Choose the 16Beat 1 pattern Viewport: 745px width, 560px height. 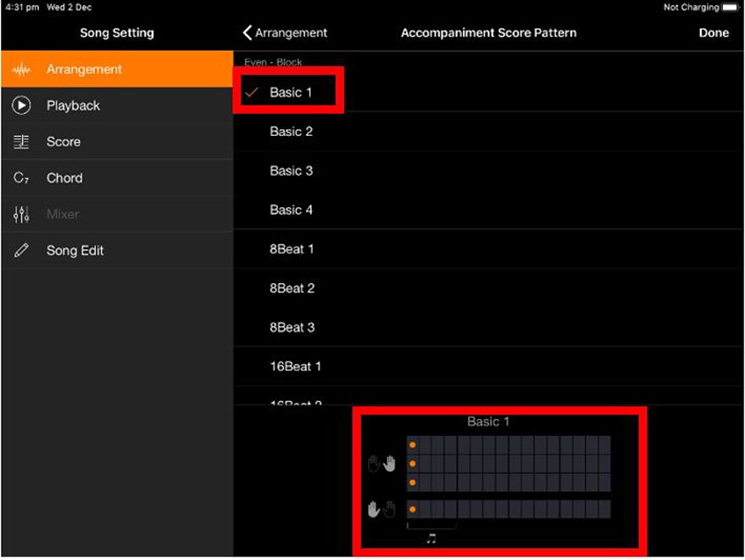[295, 366]
